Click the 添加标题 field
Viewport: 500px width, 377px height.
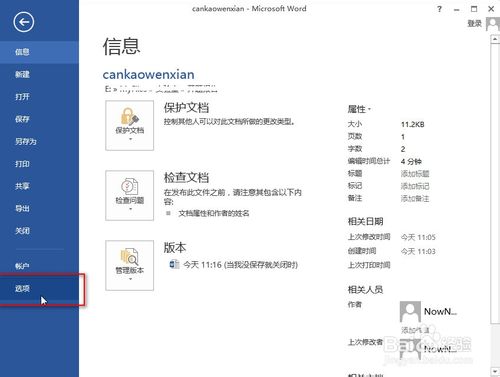(x=415, y=174)
